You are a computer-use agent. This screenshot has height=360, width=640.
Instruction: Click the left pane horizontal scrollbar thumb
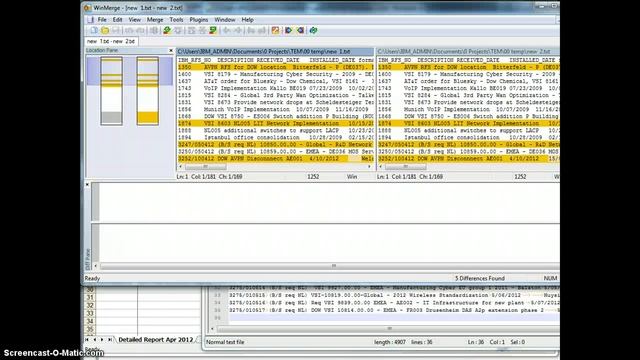(205, 167)
